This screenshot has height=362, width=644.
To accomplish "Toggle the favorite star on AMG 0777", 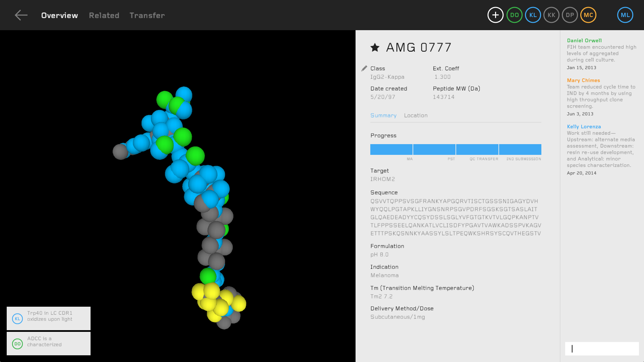I will [374, 47].
